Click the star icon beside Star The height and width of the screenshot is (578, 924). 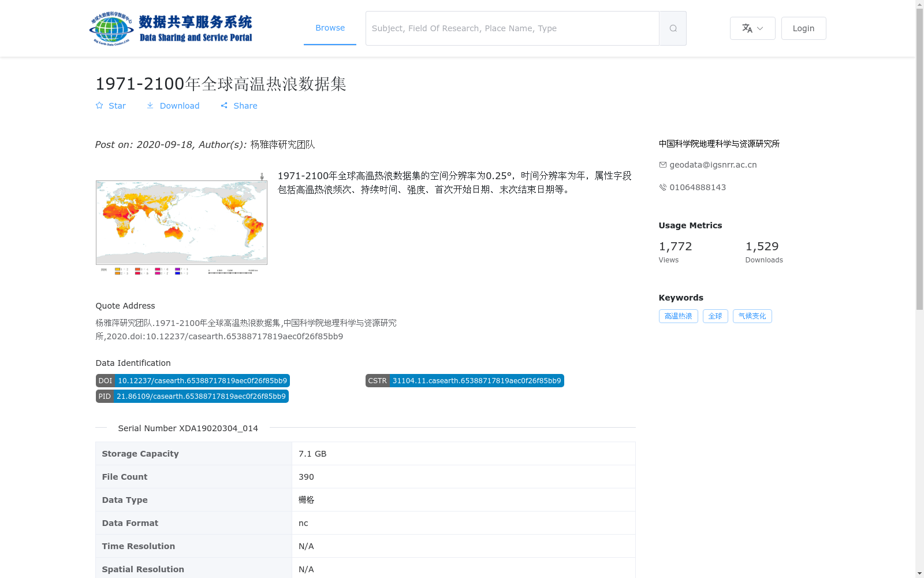(x=99, y=106)
